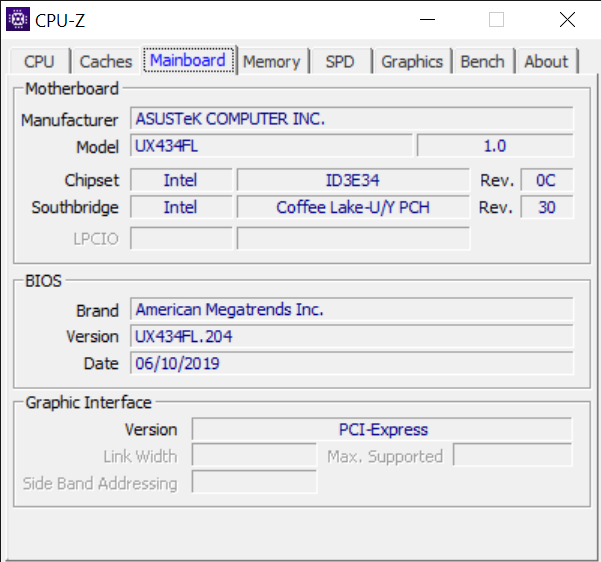The image size is (601, 562).
Task: Click the empty Link Width field
Action: pos(254,455)
